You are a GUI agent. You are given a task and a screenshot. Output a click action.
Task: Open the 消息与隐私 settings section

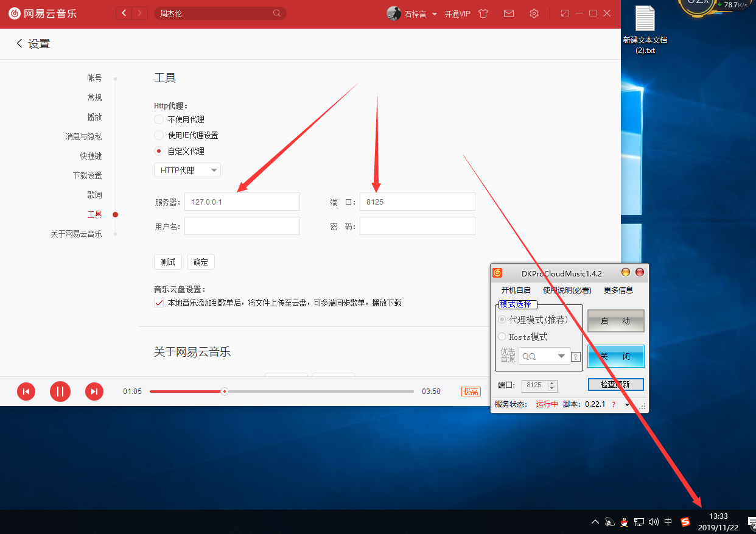(84, 136)
